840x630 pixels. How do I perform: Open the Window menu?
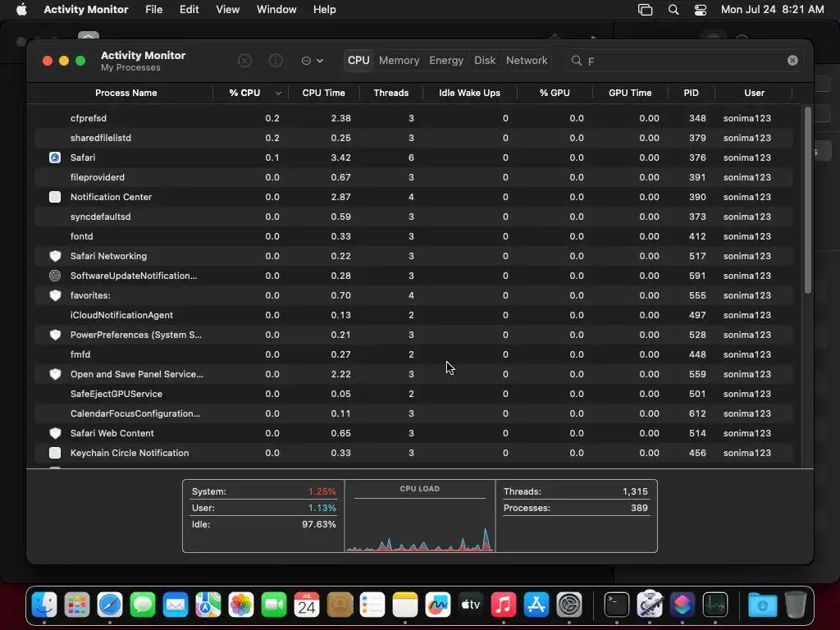(x=276, y=9)
